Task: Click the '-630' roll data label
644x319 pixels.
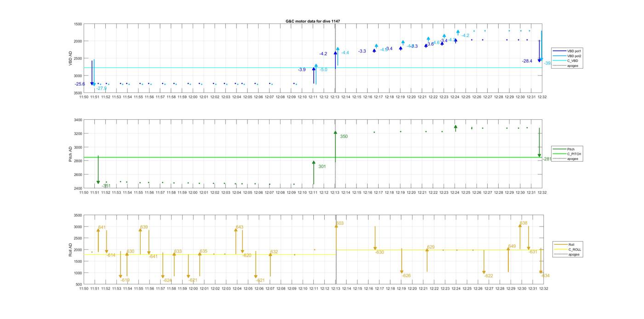Action: coord(379,252)
